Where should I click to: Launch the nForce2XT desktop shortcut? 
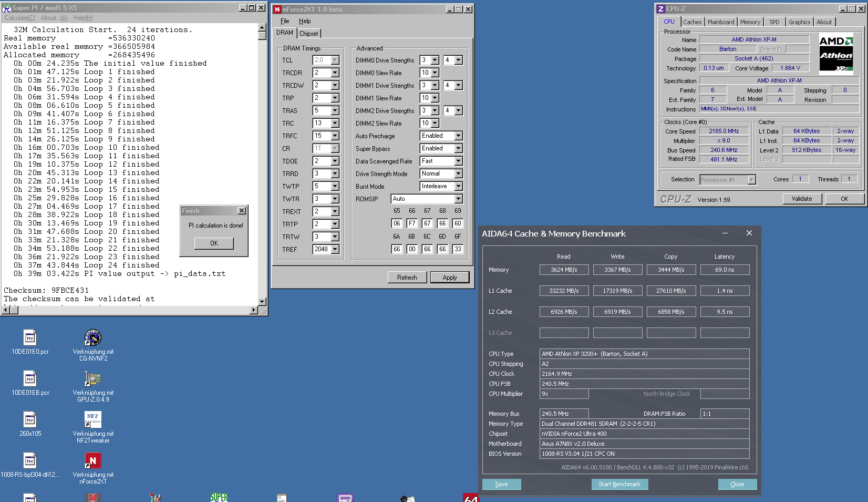[93, 460]
